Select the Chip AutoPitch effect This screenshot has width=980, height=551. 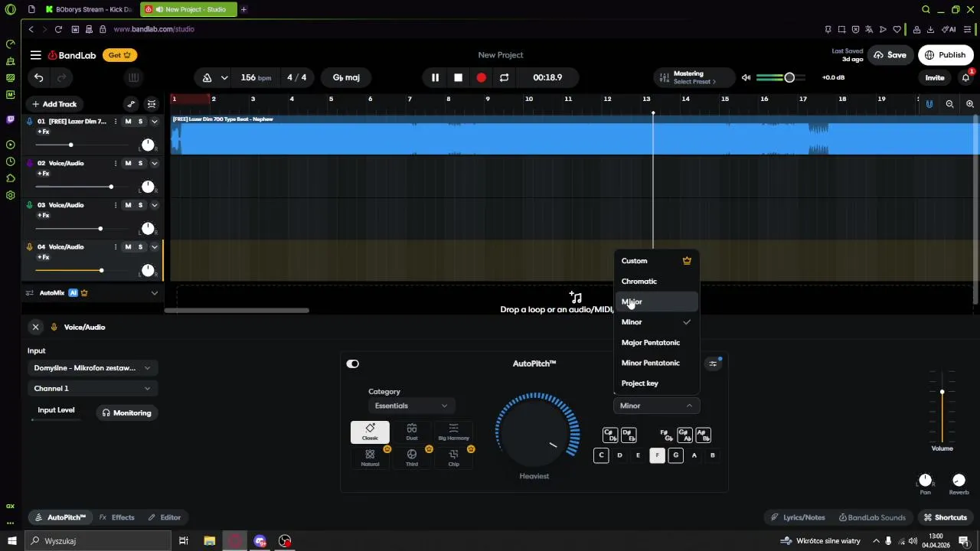[453, 458]
